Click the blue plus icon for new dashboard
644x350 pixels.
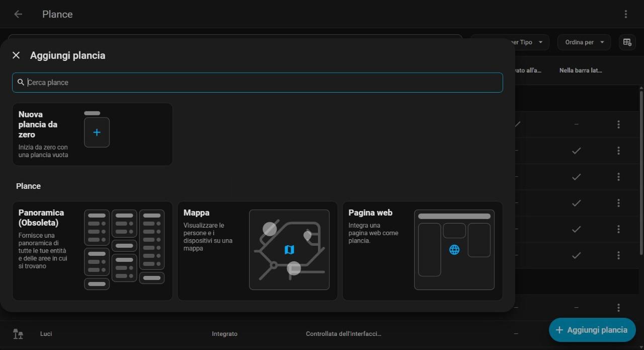tap(97, 132)
